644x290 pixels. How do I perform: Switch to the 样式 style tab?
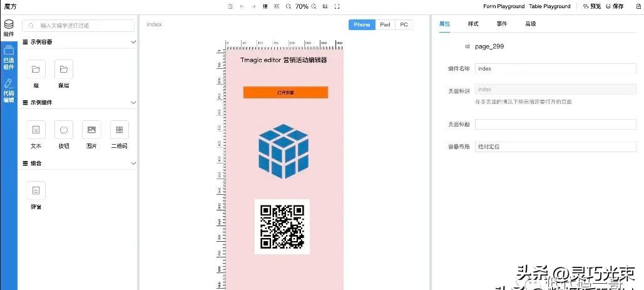coord(473,24)
